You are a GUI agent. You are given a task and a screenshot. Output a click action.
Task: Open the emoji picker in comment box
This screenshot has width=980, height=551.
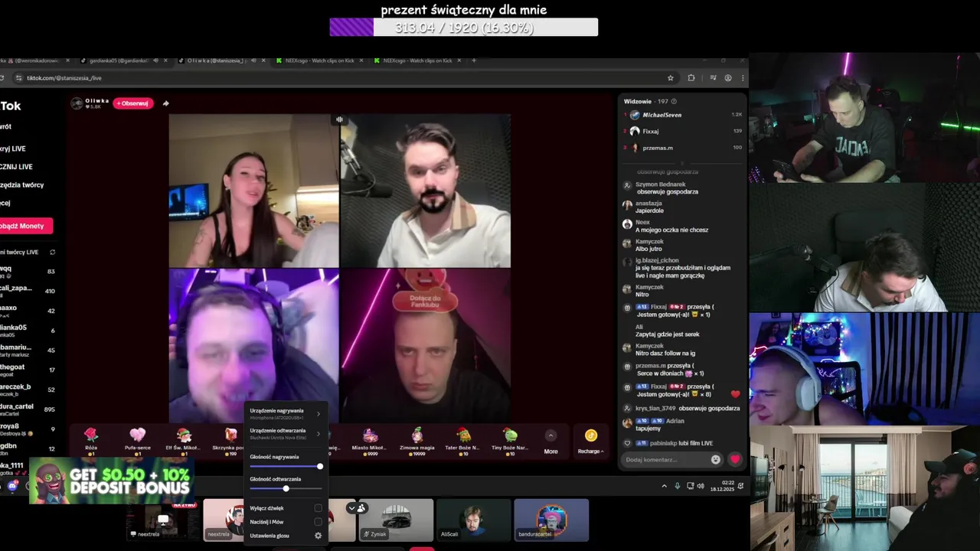pyautogui.click(x=716, y=460)
